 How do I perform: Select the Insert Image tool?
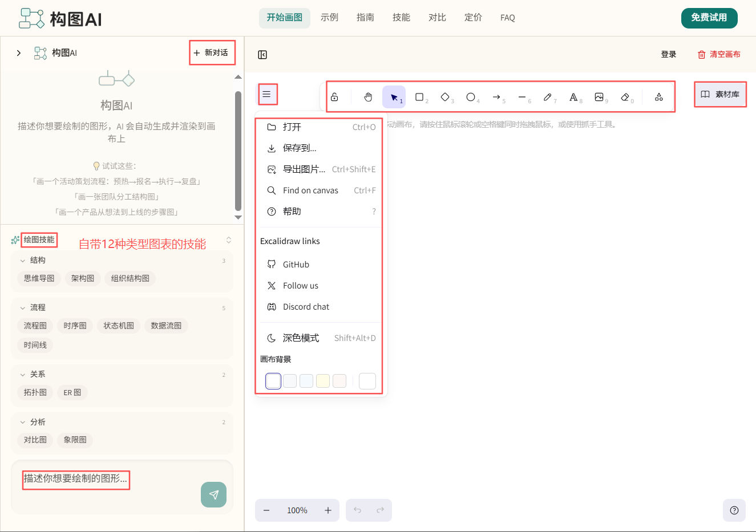[x=599, y=97]
